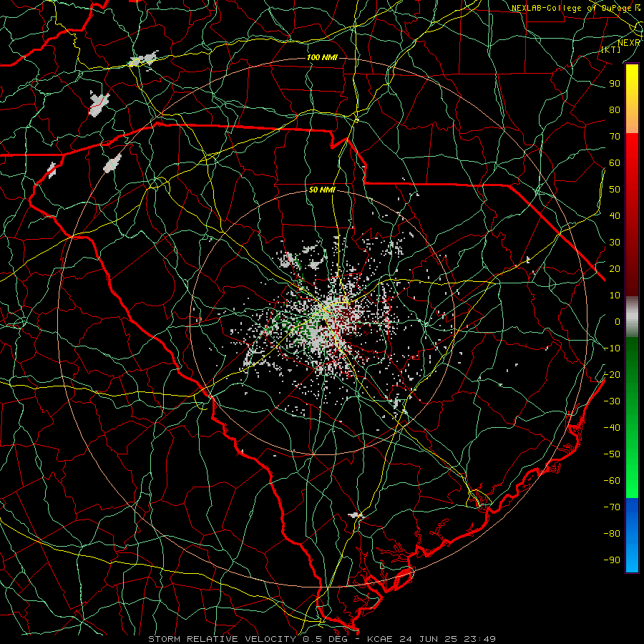This screenshot has width=644, height=644.
Task: Click the [KT] units label above color bar
Action: (611, 49)
